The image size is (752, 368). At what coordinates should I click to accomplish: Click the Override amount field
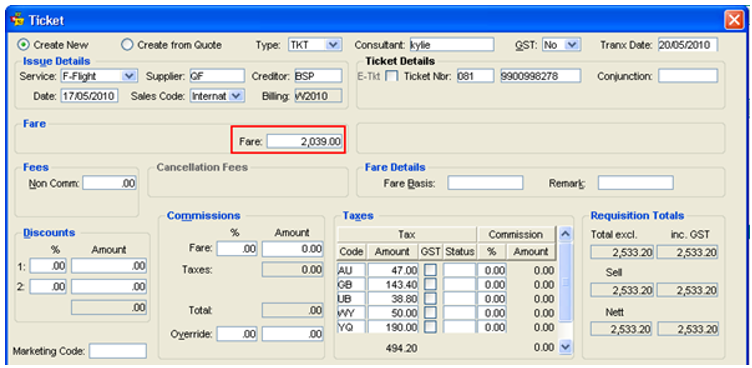pos(293,333)
